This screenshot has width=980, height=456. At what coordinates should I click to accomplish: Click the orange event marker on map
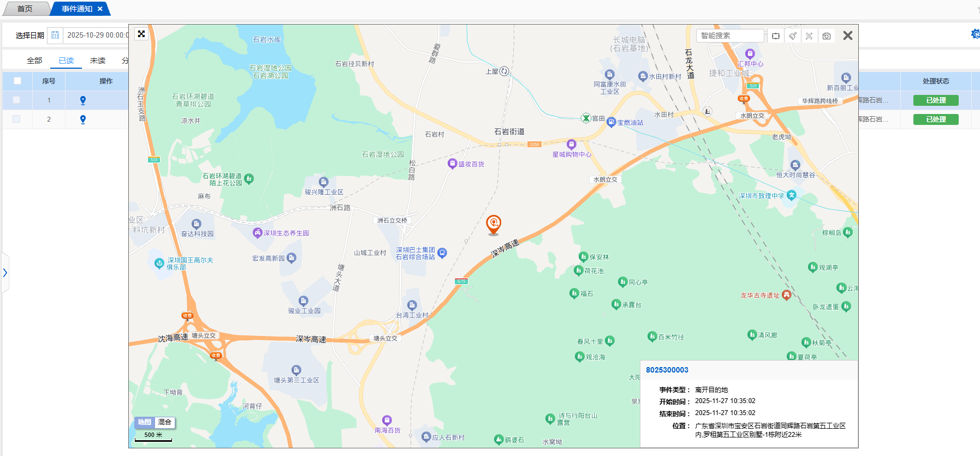click(x=494, y=224)
